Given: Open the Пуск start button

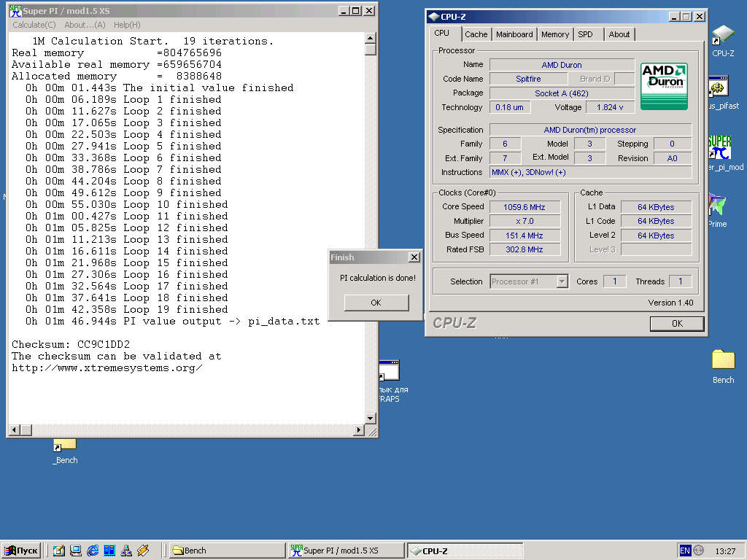Looking at the screenshot, I should (20, 551).
